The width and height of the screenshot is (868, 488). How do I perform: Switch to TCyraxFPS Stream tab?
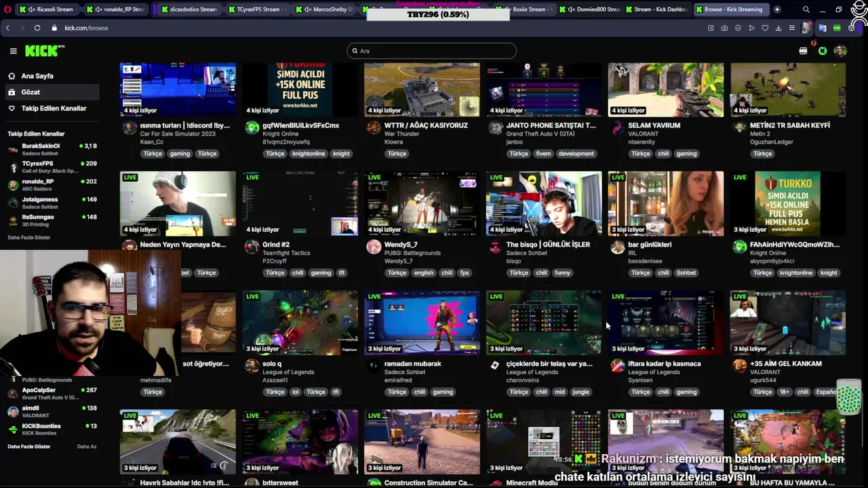click(x=258, y=9)
